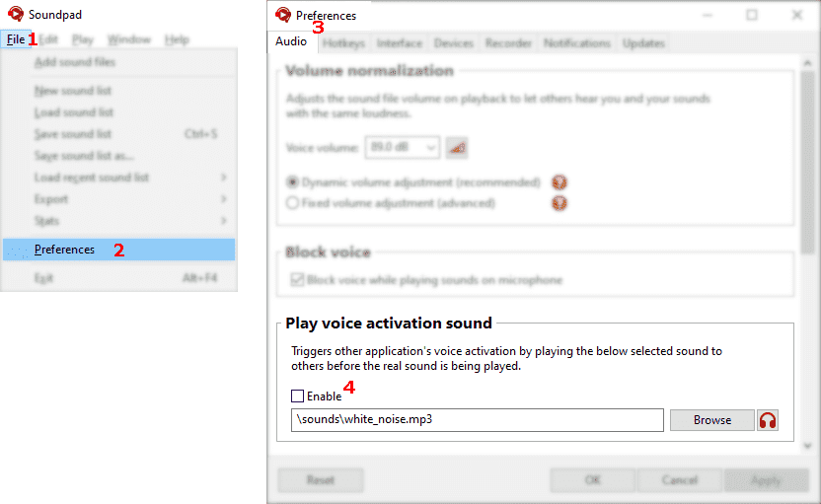The width and height of the screenshot is (821, 504).
Task: Switch to the Updates tab
Action: click(643, 43)
